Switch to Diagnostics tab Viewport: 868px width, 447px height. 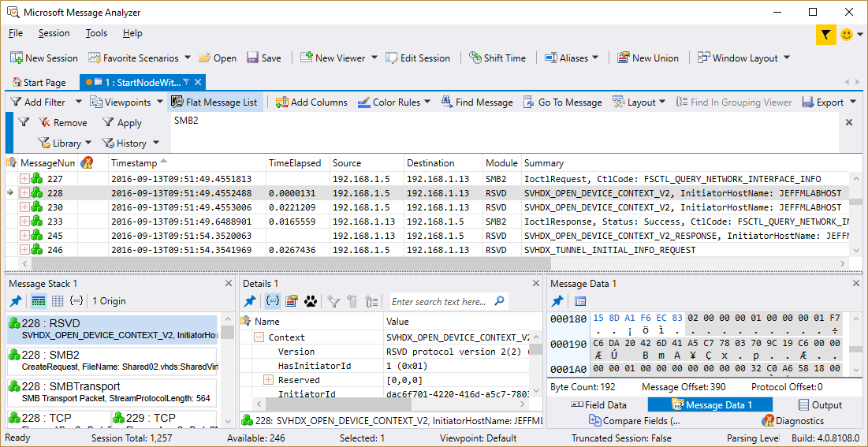coord(793,421)
